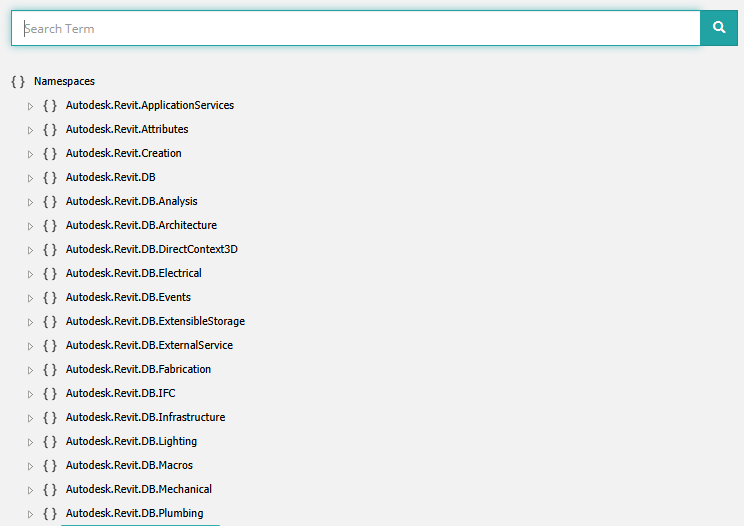Expand Autodesk.Revit.DB.Mechanical node arrow
The width and height of the screenshot is (744, 526).
30,490
